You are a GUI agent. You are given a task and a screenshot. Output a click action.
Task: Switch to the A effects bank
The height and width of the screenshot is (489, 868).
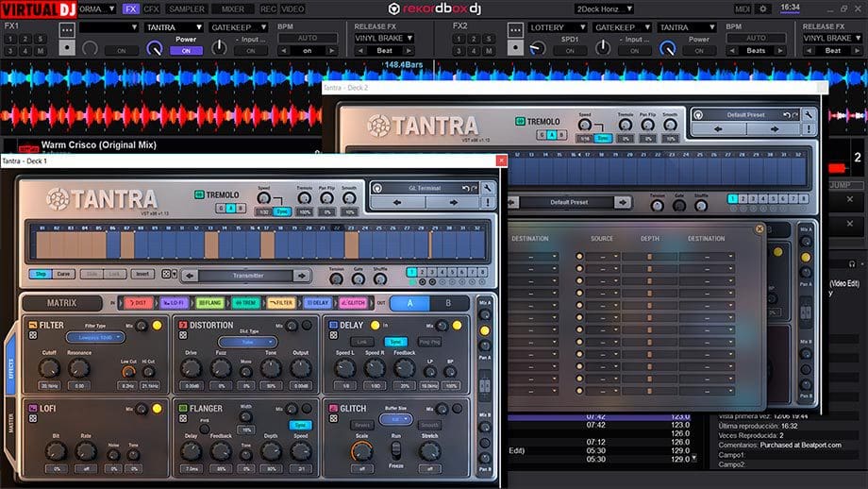tap(409, 303)
